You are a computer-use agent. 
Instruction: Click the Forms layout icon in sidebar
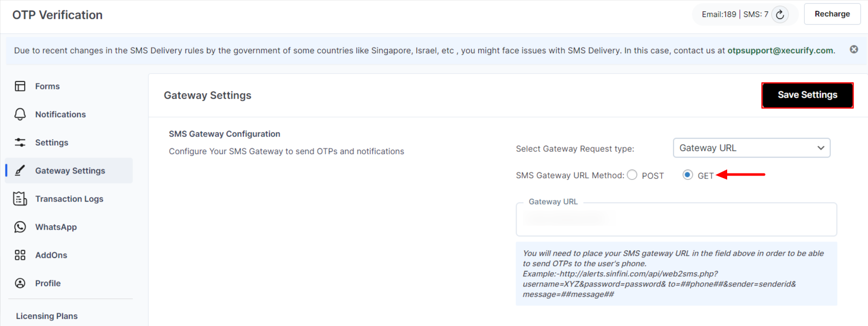point(20,86)
